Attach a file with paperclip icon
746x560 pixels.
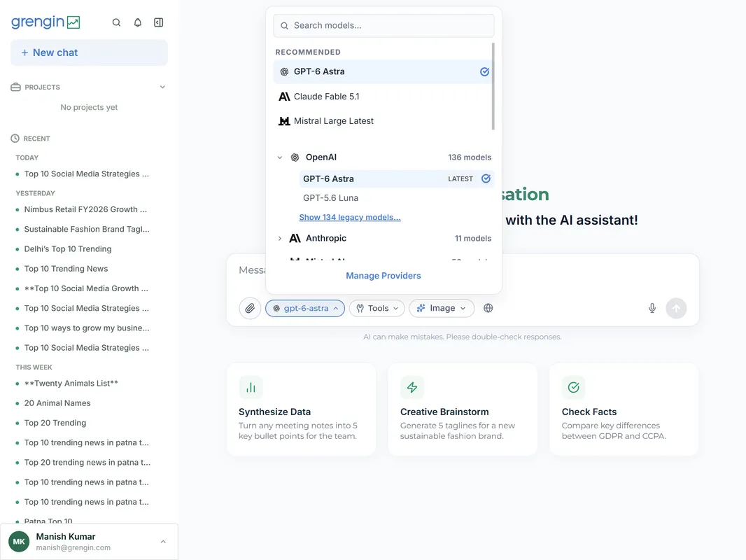tap(250, 308)
